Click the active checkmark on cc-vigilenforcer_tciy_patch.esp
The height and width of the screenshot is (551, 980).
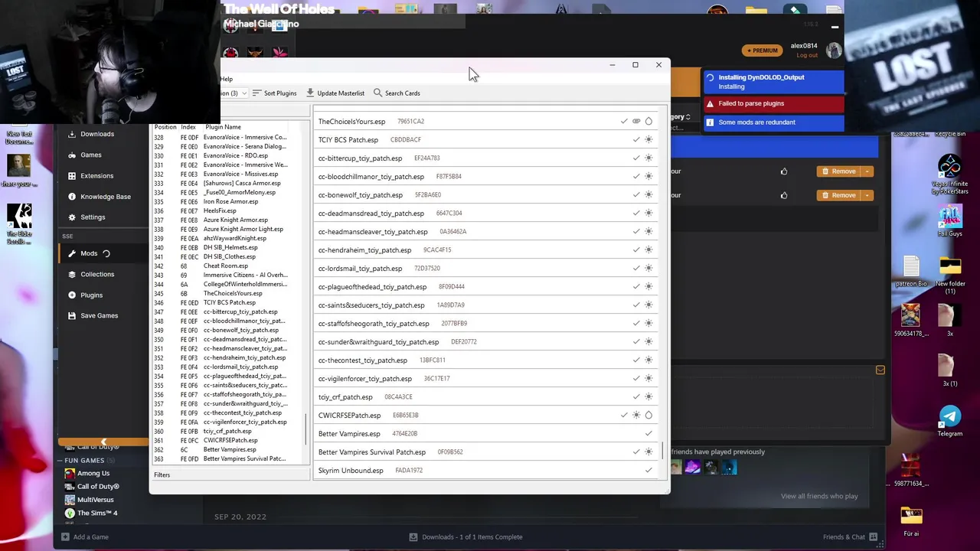636,378
